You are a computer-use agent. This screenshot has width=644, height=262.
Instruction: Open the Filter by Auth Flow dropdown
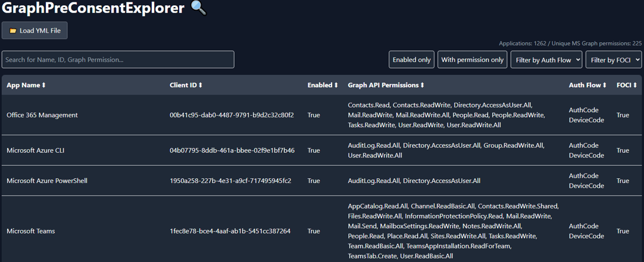click(546, 59)
